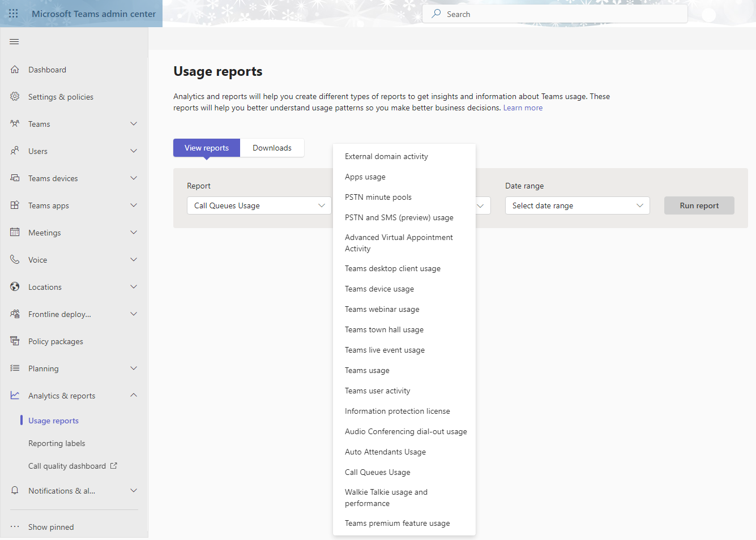Image resolution: width=756 pixels, height=540 pixels.
Task: Click the Run report button
Action: pyautogui.click(x=699, y=205)
